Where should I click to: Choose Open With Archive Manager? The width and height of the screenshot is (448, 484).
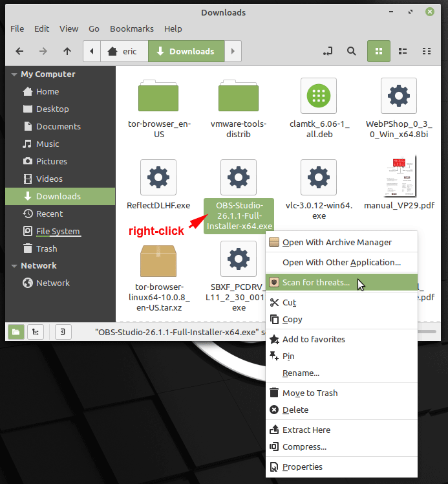point(341,242)
